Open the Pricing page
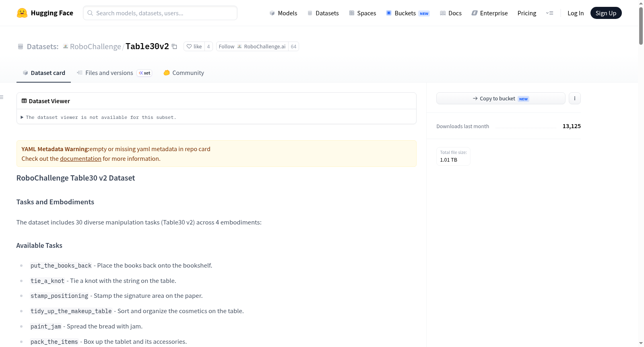 pos(527,13)
